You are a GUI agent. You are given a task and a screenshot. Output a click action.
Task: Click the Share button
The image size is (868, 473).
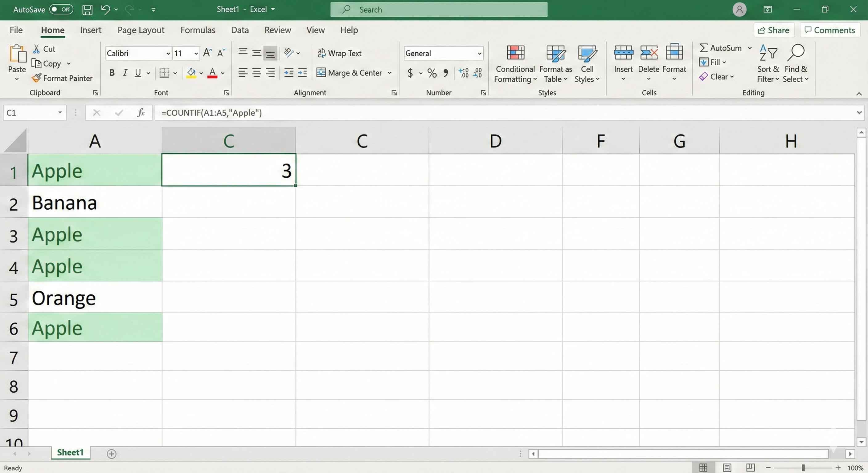pyautogui.click(x=774, y=30)
